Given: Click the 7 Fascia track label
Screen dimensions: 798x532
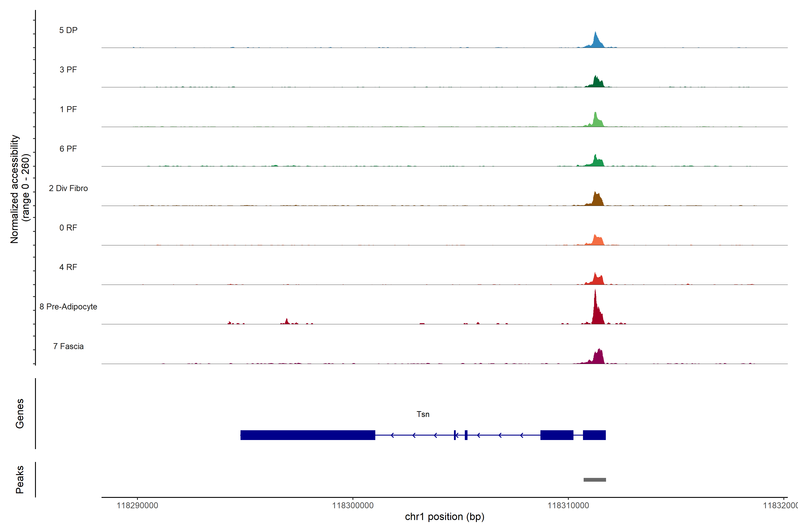Looking at the screenshot, I should pos(68,346).
